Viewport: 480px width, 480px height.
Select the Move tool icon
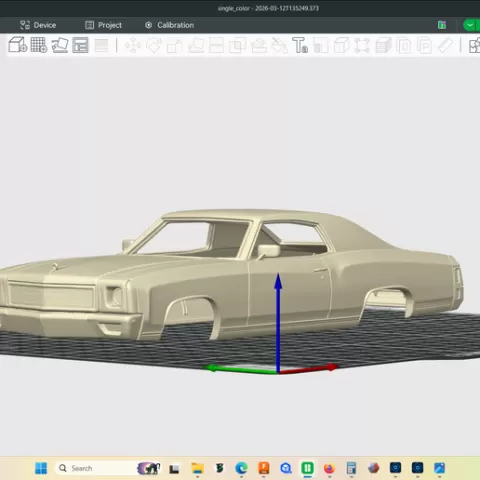coord(133,45)
